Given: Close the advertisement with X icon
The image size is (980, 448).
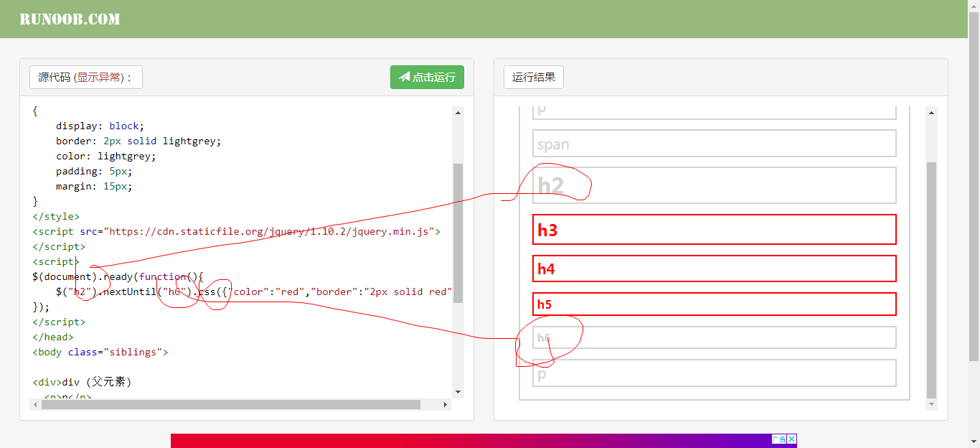Looking at the screenshot, I should pyautogui.click(x=792, y=439).
